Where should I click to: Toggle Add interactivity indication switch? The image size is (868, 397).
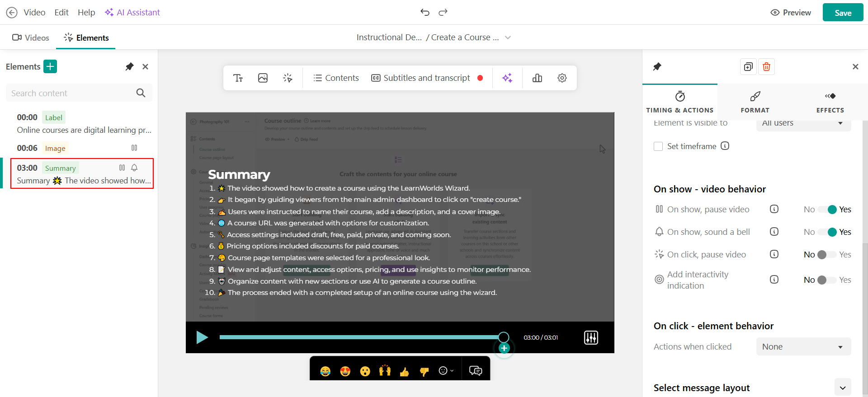tap(827, 280)
